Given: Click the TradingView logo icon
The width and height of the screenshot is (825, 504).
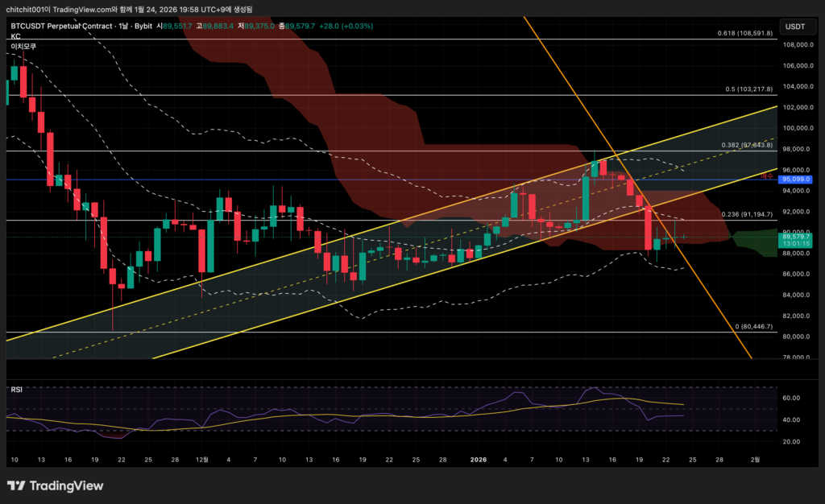Looking at the screenshot, I should pos(18,485).
